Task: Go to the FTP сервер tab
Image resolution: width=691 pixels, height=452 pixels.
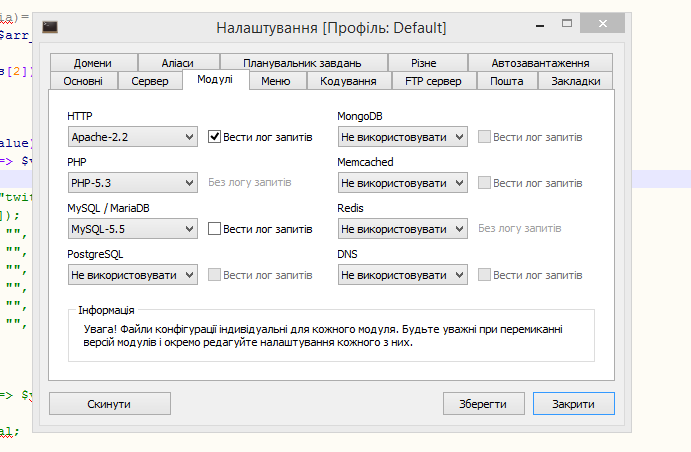Action: tap(434, 81)
